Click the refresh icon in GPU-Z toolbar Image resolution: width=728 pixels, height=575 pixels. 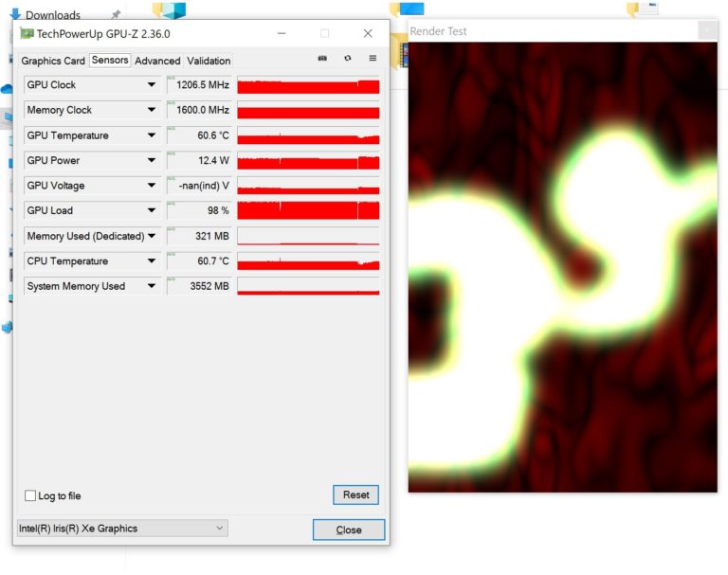[x=348, y=59]
